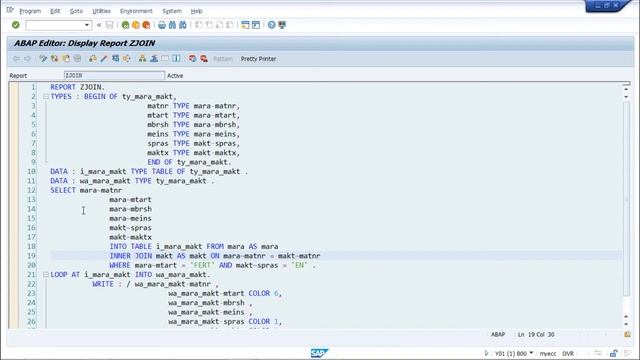Click the Pattern button
640x360 pixels.
click(223, 59)
